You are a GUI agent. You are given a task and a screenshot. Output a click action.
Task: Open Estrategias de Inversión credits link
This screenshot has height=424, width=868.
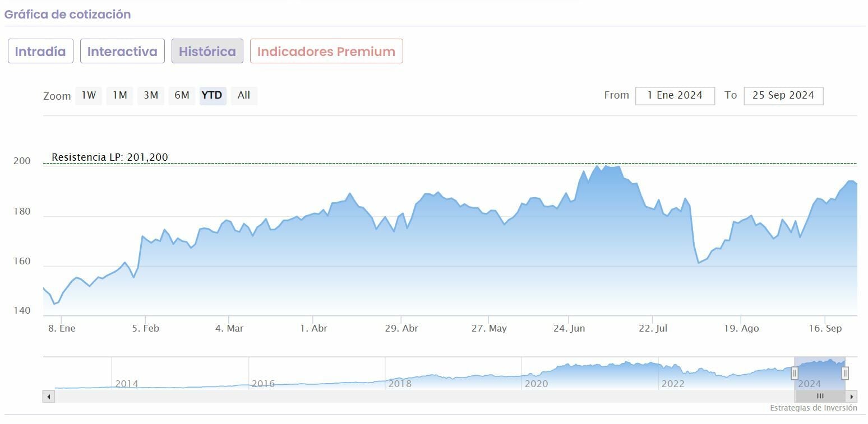click(x=813, y=408)
